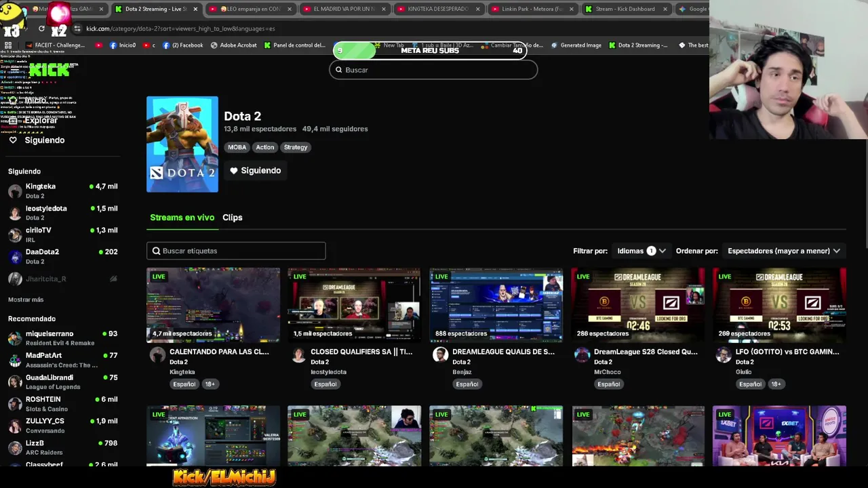
Task: Expand following list with Mostrar más
Action: point(26,300)
